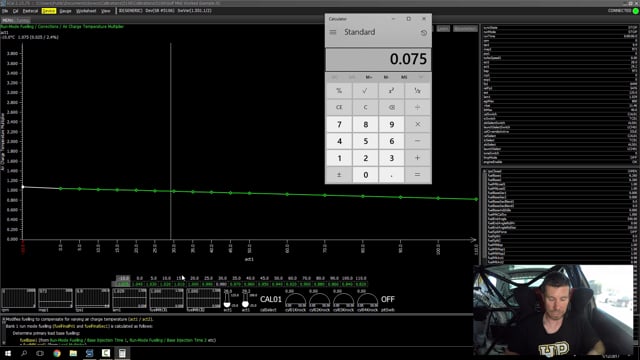The width and height of the screenshot is (640, 360).
Task: Click the 1 key on Calculator
Action: [339, 158]
